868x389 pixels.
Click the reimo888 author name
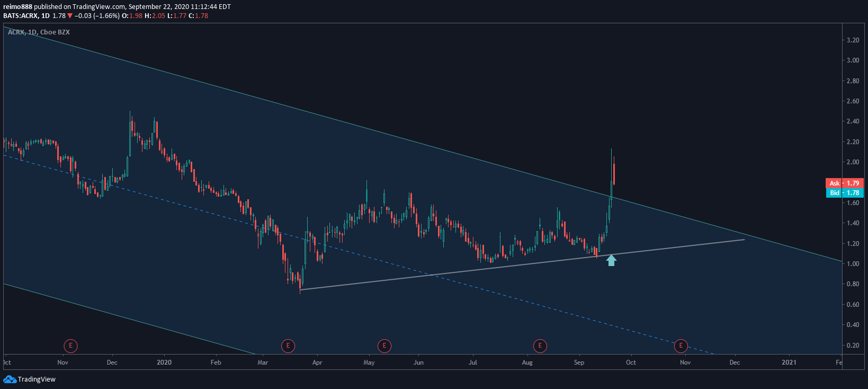pyautogui.click(x=17, y=7)
